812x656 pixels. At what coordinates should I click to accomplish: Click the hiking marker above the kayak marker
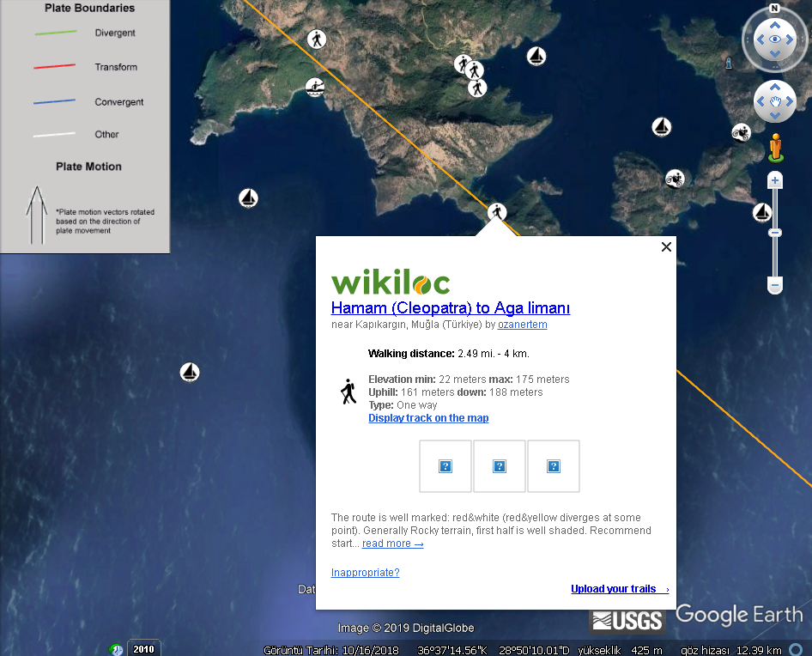click(317, 39)
